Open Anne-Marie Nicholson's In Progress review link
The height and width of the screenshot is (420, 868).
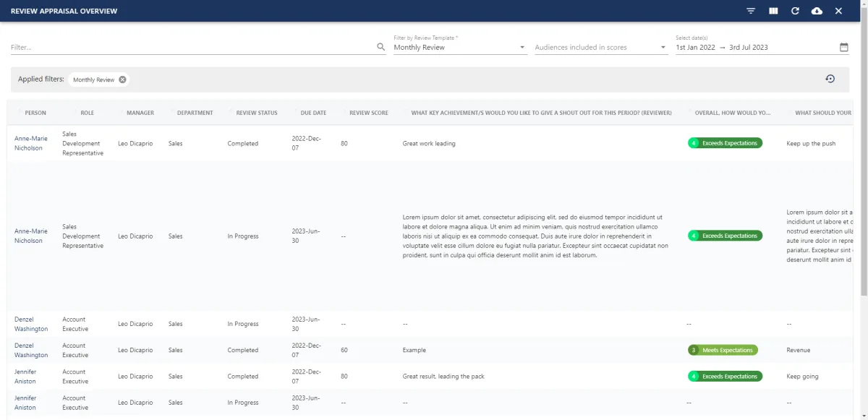click(x=30, y=236)
